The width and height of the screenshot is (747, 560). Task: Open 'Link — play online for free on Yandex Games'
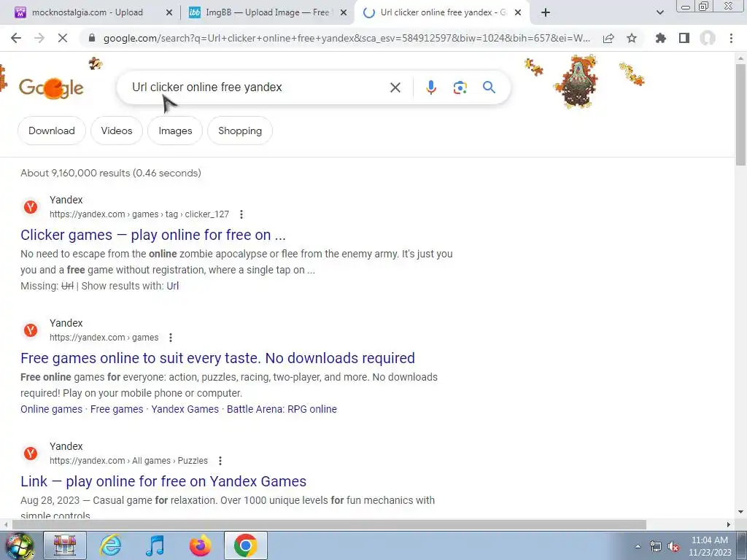163,481
